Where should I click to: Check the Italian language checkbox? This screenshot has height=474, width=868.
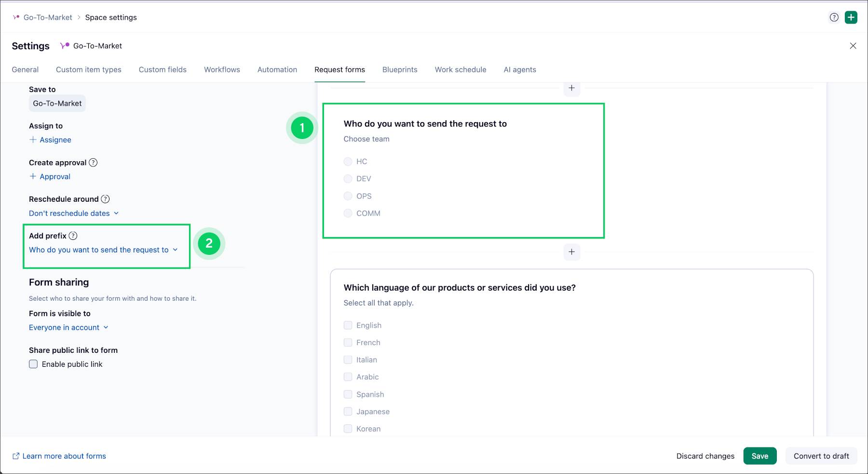pyautogui.click(x=348, y=360)
